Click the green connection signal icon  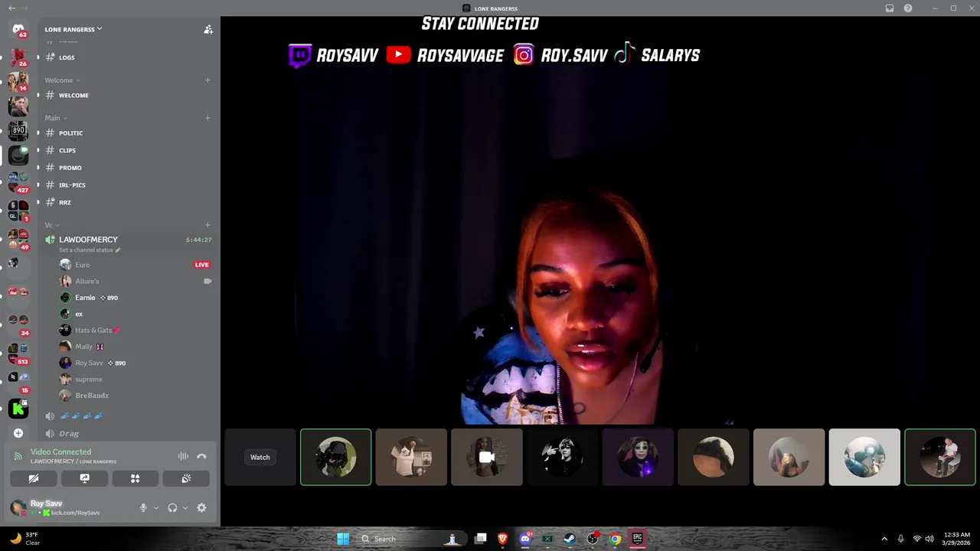(x=18, y=456)
